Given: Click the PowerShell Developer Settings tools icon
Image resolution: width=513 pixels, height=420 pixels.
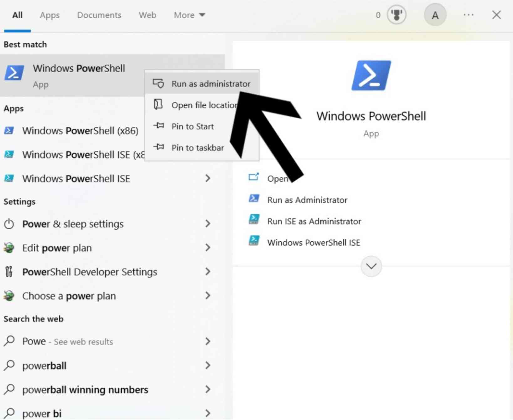Looking at the screenshot, I should 9,271.
